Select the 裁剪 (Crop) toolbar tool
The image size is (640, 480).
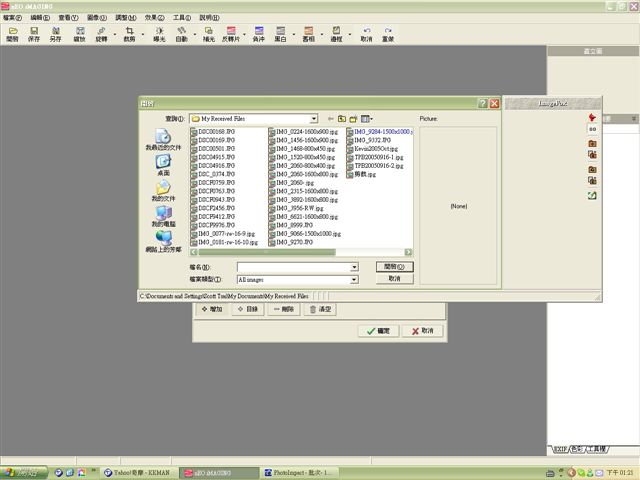[129, 34]
